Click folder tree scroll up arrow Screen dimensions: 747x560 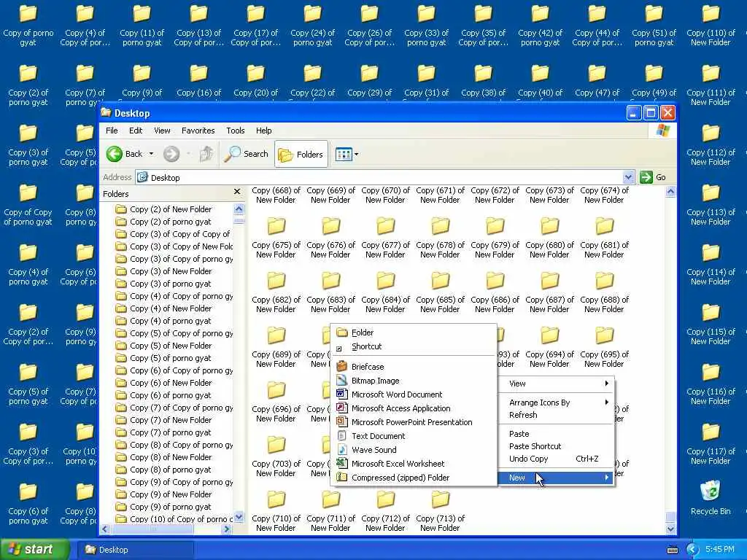[239, 209]
